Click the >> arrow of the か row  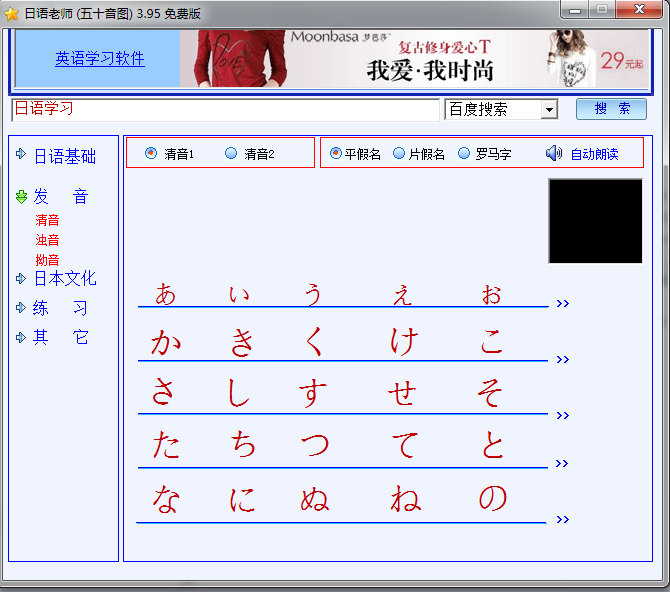[562, 359]
